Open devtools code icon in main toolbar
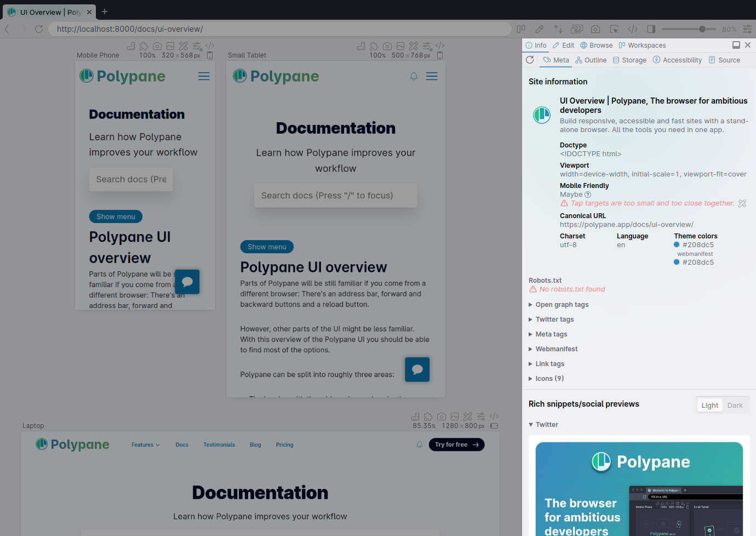The height and width of the screenshot is (536, 756). [x=633, y=29]
